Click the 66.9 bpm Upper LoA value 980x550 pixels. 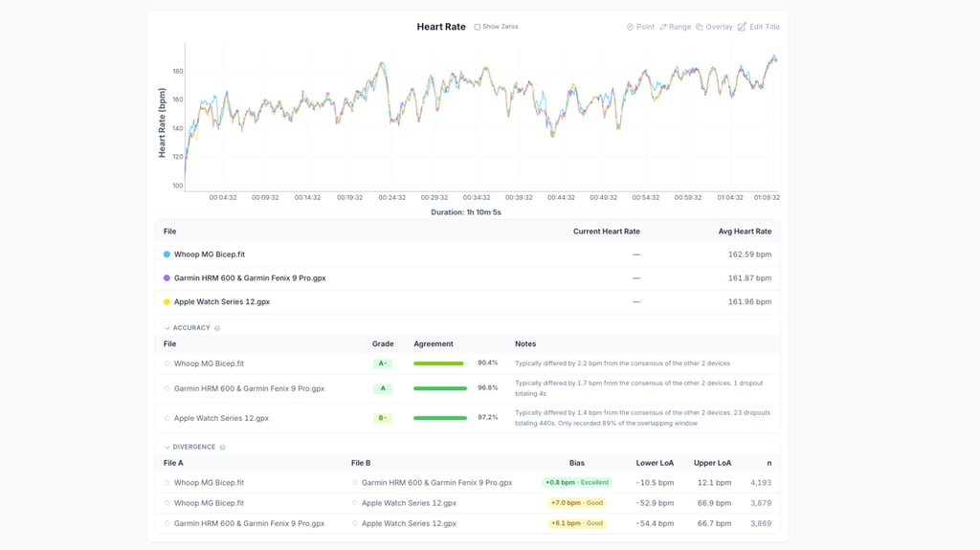(714, 502)
